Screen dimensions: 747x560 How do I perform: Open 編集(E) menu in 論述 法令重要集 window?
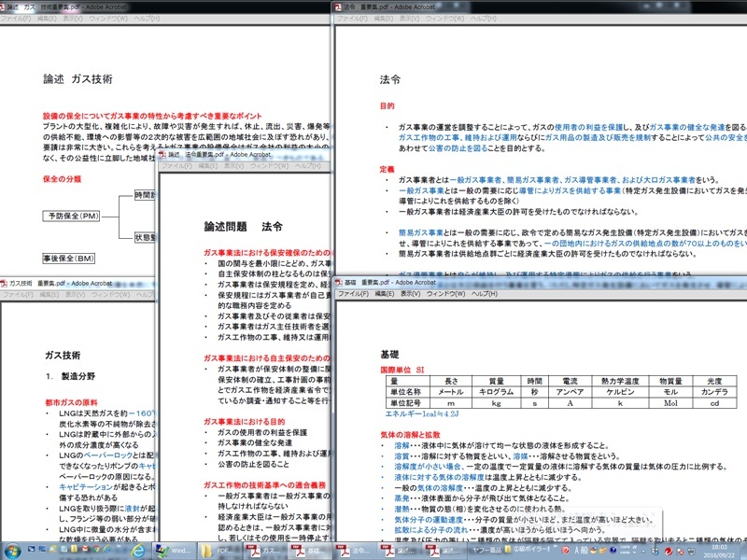207,166
